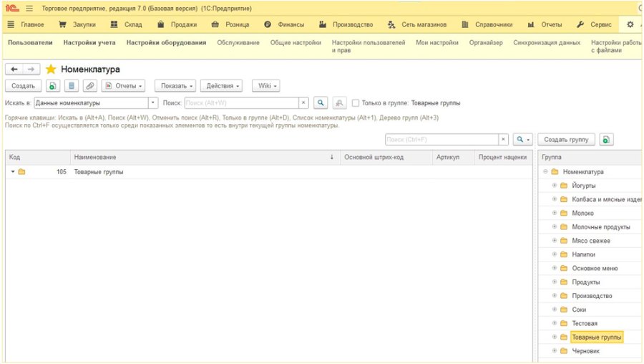Image resolution: width=644 pixels, height=364 pixels.
Task: Collapse the Товарные группы row in list
Action: (13, 171)
